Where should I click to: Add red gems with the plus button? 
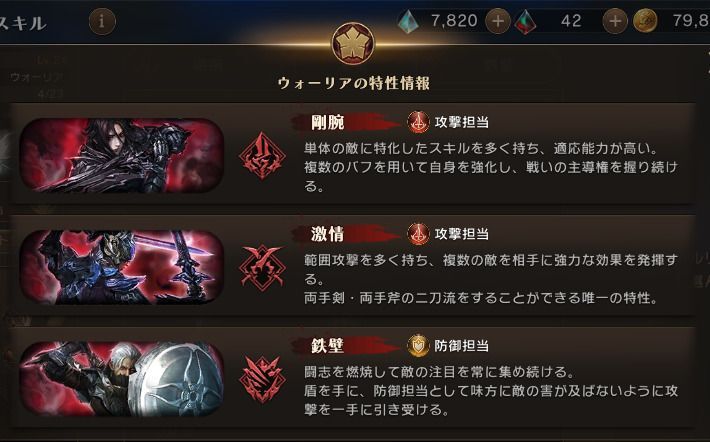point(615,21)
